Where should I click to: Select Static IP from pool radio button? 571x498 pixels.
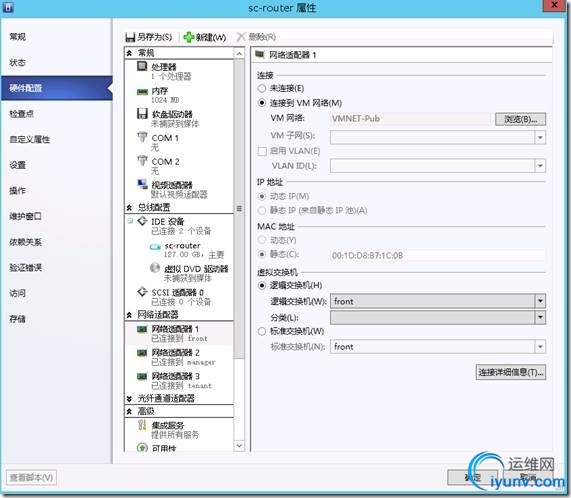point(262,210)
